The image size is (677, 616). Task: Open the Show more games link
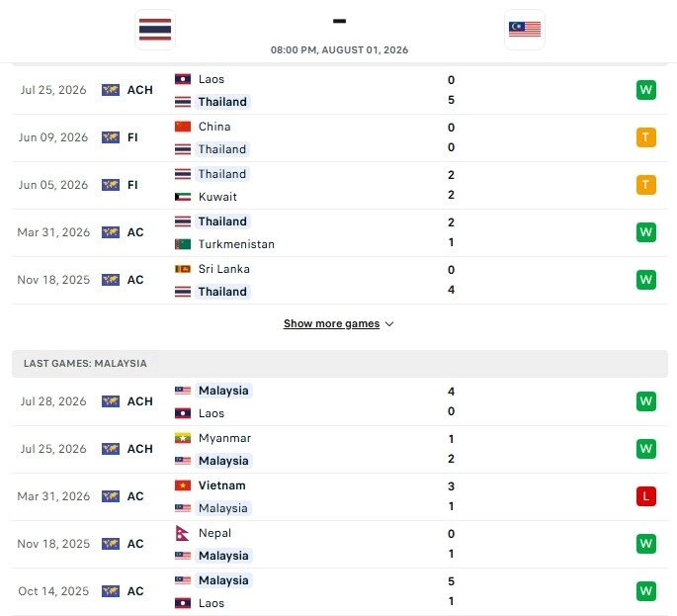332,323
